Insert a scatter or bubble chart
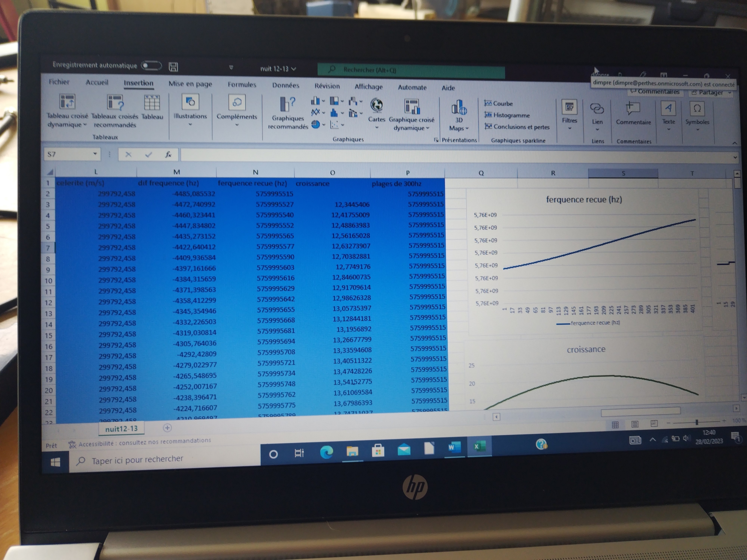This screenshot has width=747, height=560. [x=337, y=125]
